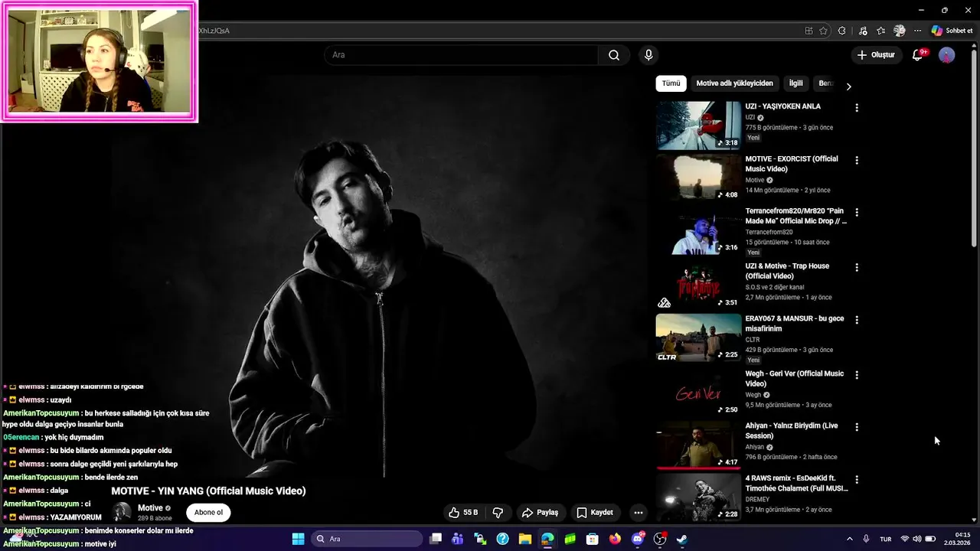Open browser extensions puzzle icon
Image resolution: width=980 pixels, height=551 pixels.
[x=842, y=31]
